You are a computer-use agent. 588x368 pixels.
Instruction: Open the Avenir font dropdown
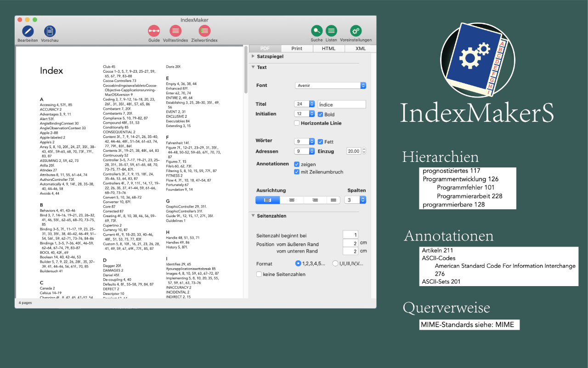point(330,86)
